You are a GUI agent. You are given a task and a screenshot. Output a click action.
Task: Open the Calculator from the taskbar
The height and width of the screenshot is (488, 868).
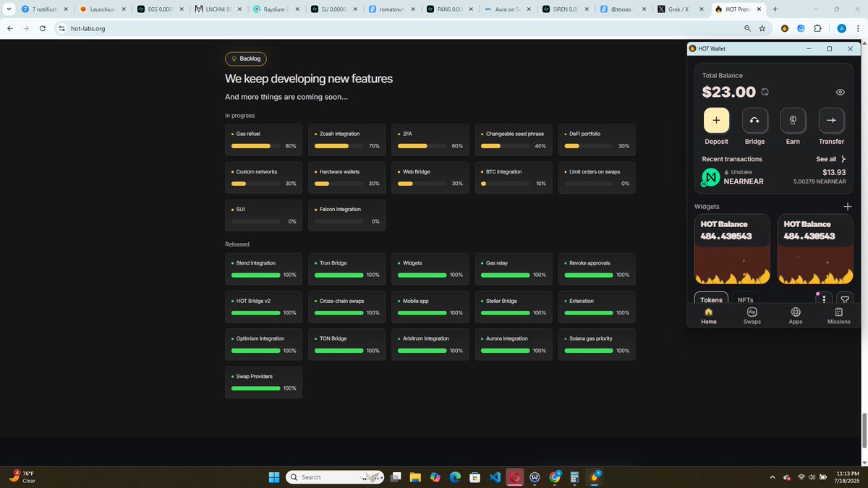tap(574, 477)
